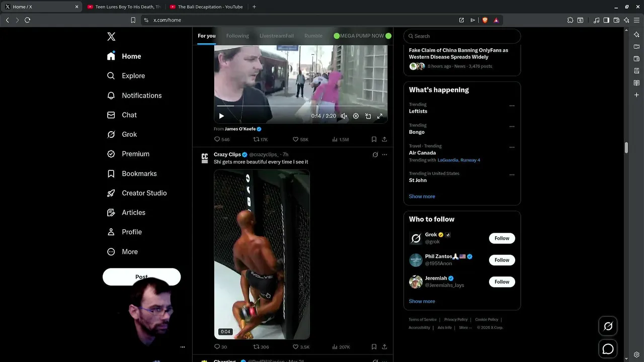Open Brave Wallet in toolbar
This screenshot has width=644, height=362.
[616, 20]
